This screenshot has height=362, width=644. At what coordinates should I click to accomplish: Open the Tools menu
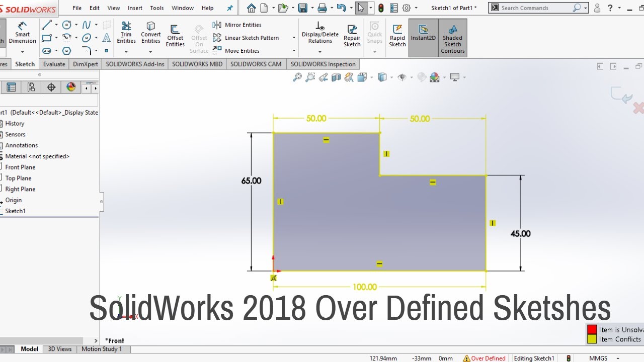coord(157,8)
